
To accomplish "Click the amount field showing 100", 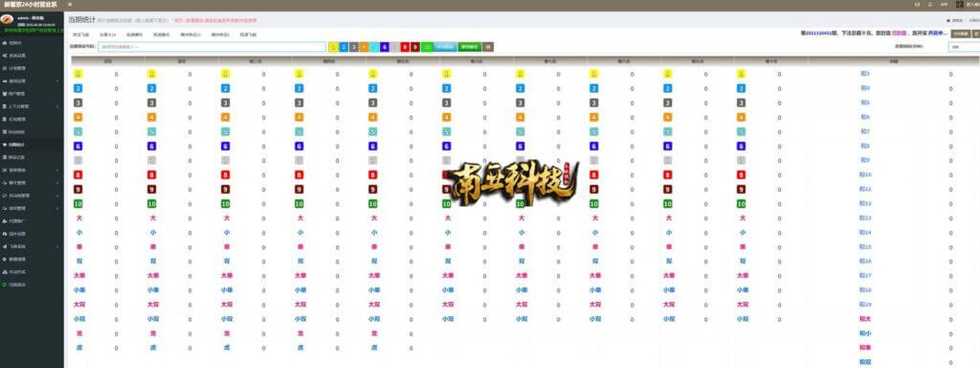I will click(964, 47).
